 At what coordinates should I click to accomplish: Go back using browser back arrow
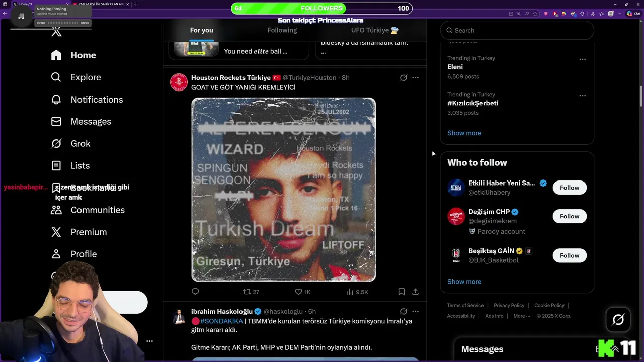coord(5,14)
